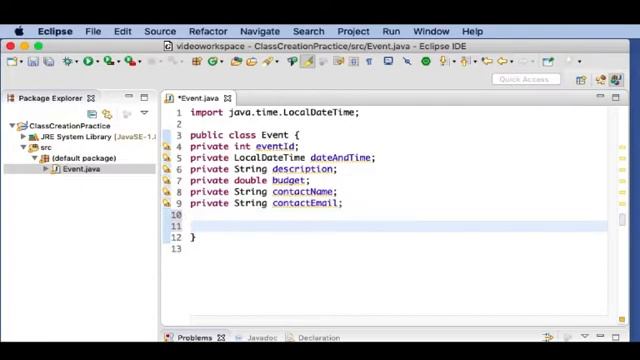
Task: Create a new Java package icon
Action: 197,61
